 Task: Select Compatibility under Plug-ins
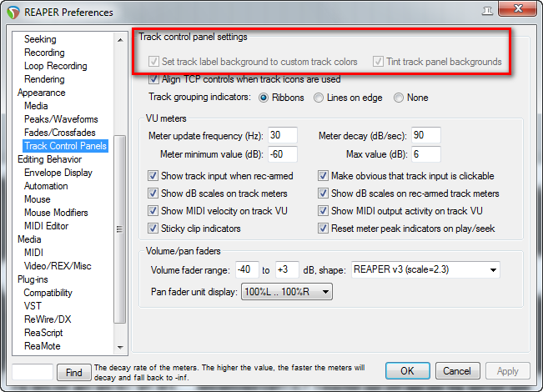[48, 293]
